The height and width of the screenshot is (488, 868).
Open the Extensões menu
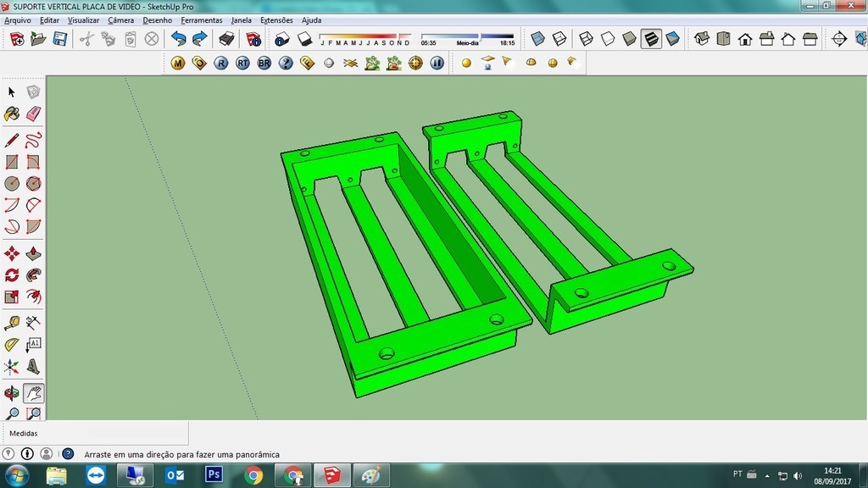(x=276, y=19)
